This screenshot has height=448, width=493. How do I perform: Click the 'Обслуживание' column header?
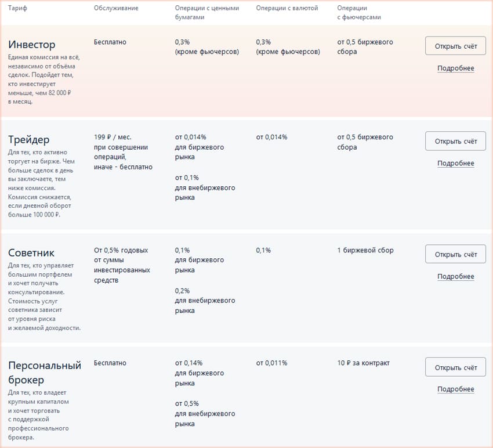coord(116,8)
